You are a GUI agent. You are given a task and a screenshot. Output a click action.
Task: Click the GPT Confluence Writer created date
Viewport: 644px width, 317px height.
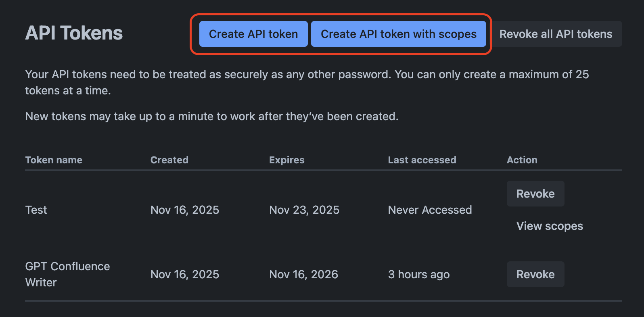[x=184, y=274]
